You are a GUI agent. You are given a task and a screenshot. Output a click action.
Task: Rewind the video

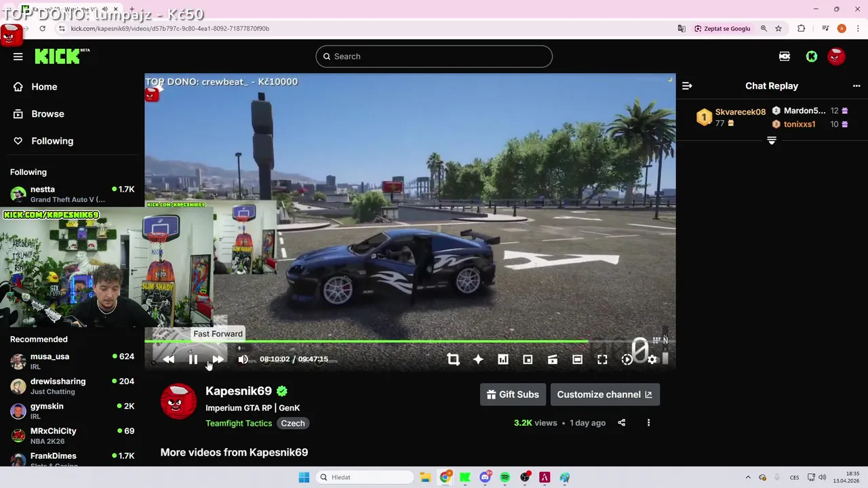point(168,359)
